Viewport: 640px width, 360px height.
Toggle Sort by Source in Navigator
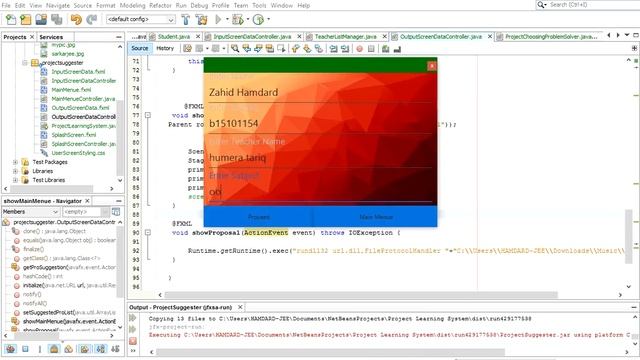click(115, 349)
